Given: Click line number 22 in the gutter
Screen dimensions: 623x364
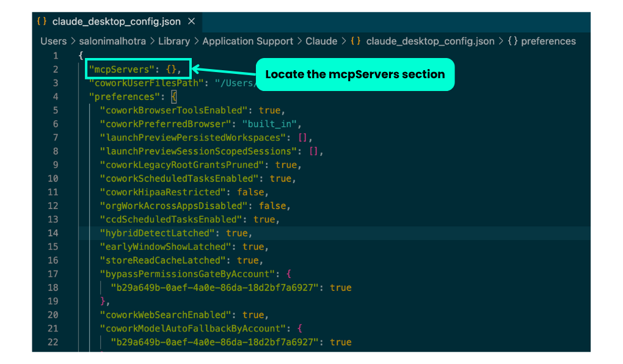Looking at the screenshot, I should 53,342.
